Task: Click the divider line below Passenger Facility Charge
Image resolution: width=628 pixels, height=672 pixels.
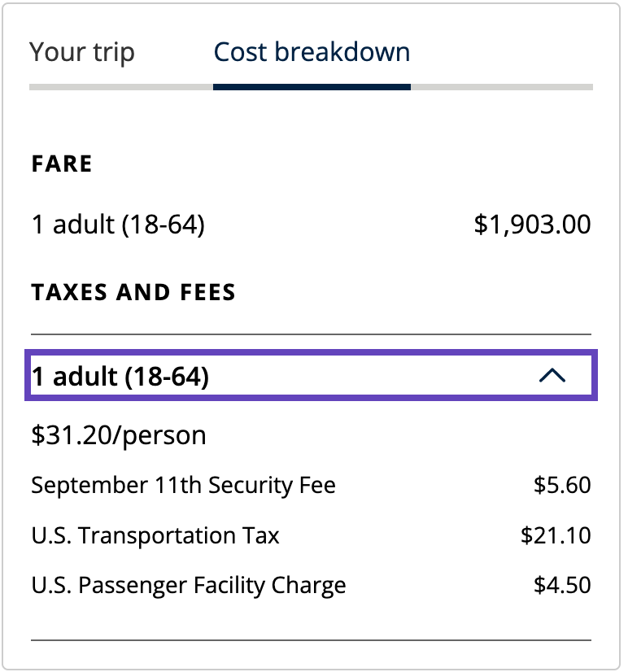Action: click(x=312, y=640)
